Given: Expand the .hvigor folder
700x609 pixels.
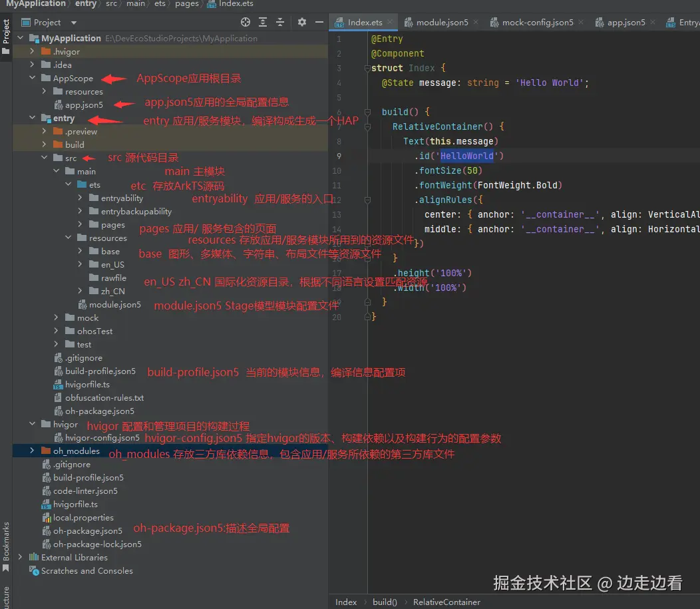Looking at the screenshot, I should [32, 51].
